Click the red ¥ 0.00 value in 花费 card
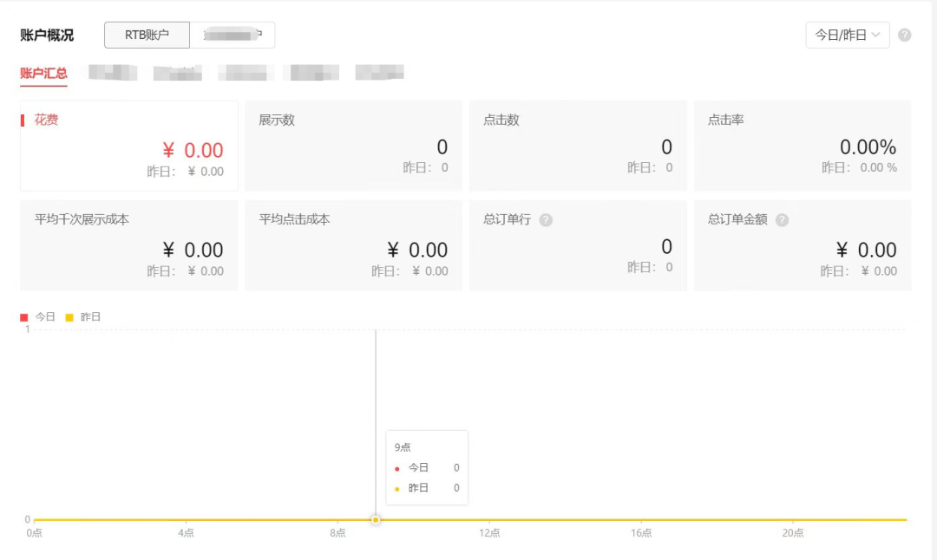This screenshot has height=560, width=937. (x=193, y=150)
